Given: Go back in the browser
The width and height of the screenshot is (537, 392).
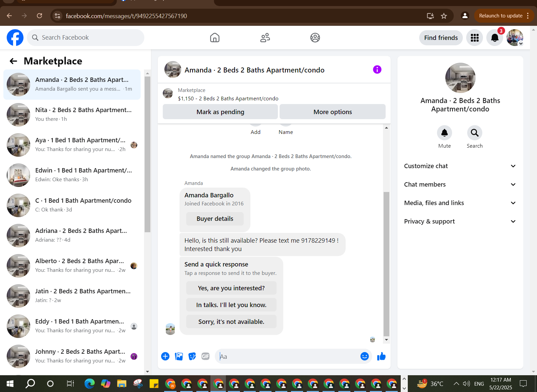Looking at the screenshot, I should click(9, 16).
